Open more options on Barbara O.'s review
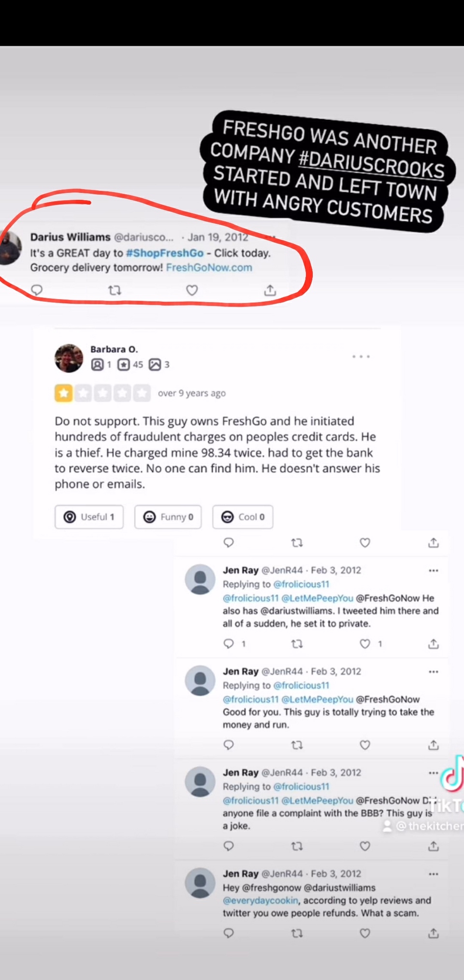The height and width of the screenshot is (980, 464). 361,357
